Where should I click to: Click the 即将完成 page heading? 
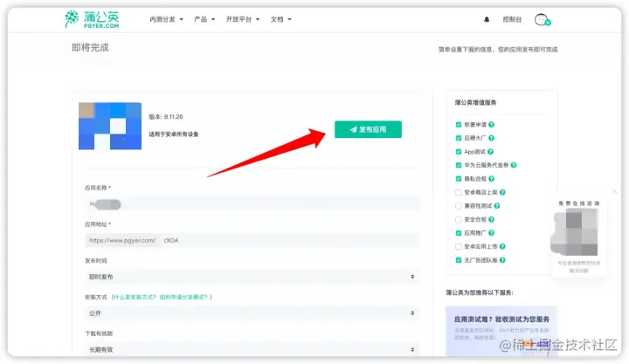(90, 47)
